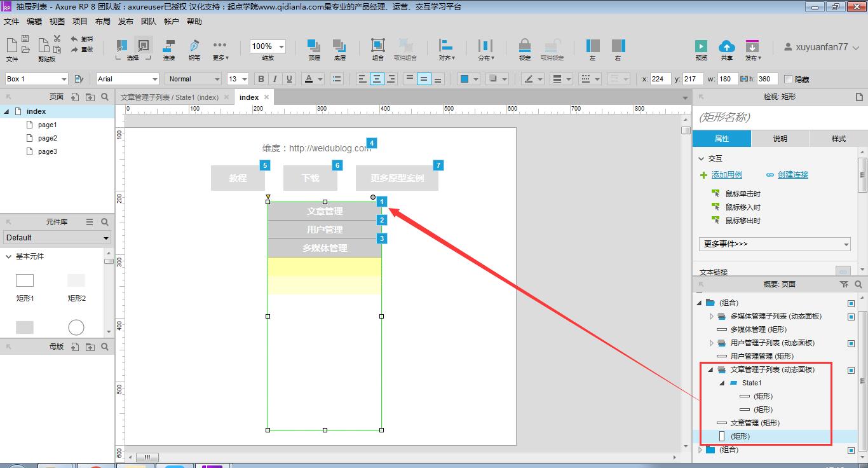Switch to the 说明 notes tab

(780, 139)
